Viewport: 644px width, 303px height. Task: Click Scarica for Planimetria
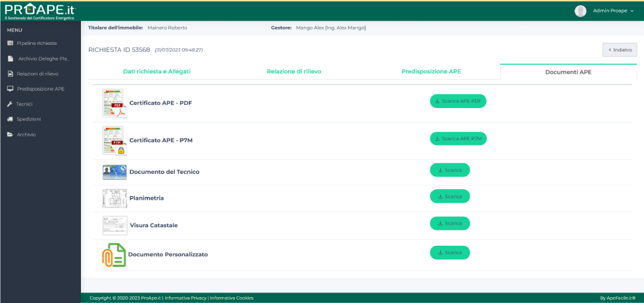pyautogui.click(x=450, y=196)
